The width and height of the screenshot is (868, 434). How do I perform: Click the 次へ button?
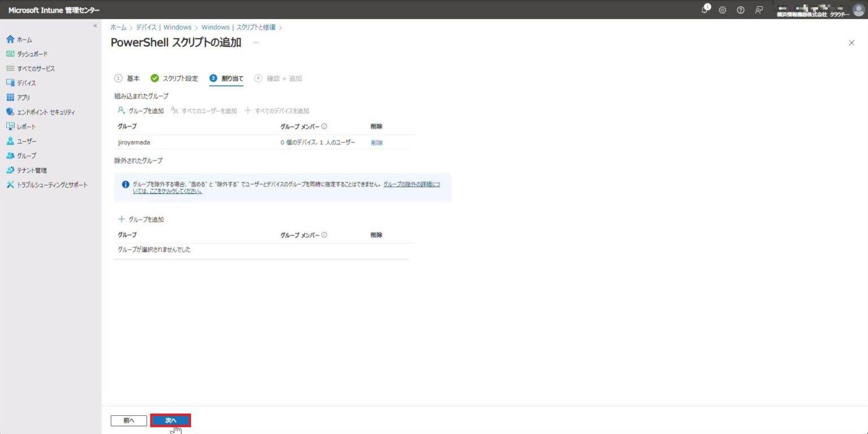tap(171, 420)
